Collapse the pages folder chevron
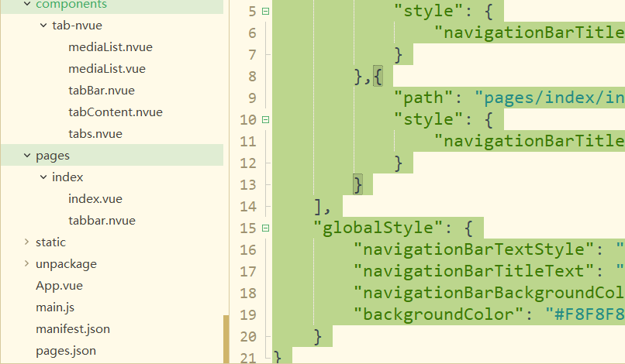The image size is (625, 364). click(x=27, y=156)
